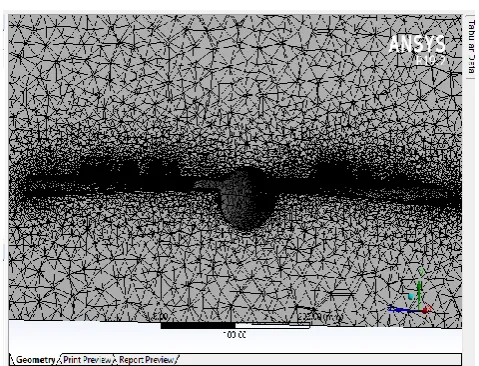Open the Report Preview tab
Screen dimensions: 479x366
pos(147,360)
